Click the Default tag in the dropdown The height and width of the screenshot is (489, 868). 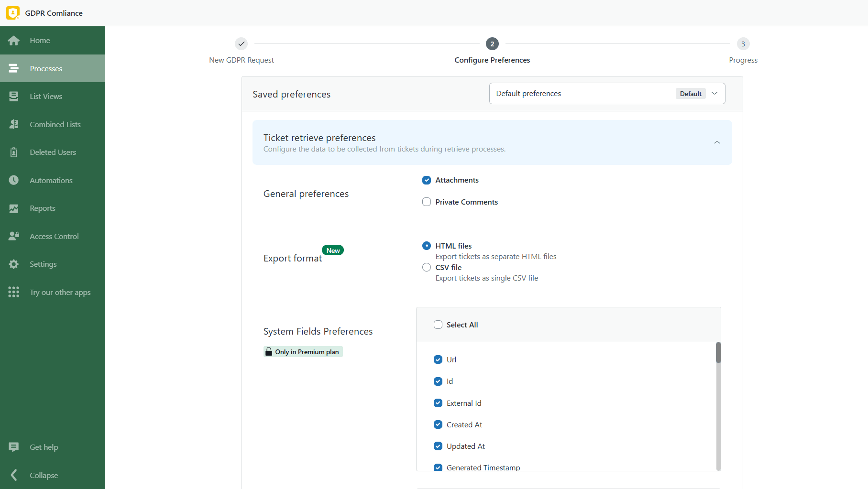pos(691,94)
